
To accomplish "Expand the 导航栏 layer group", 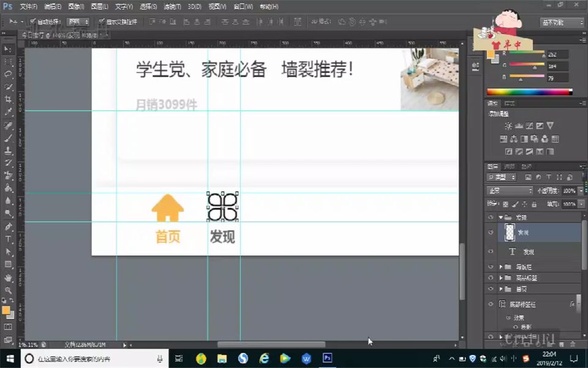I will (x=502, y=266).
